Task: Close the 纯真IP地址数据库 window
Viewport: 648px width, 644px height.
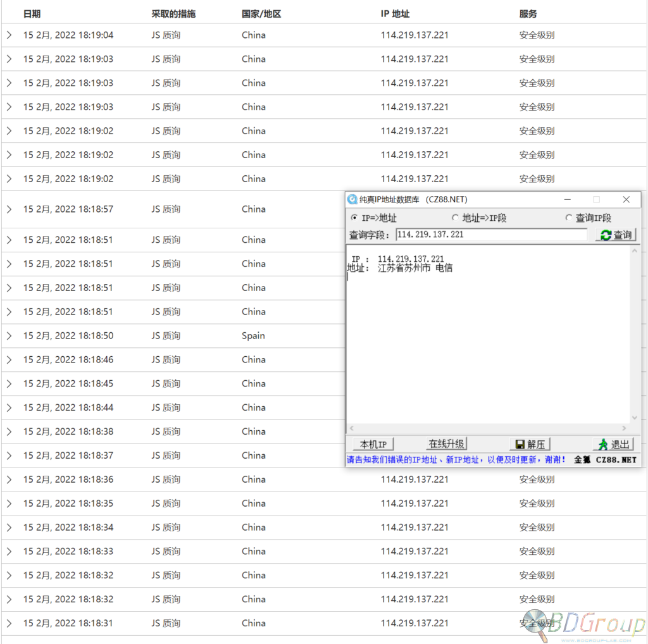Action: pos(626,199)
